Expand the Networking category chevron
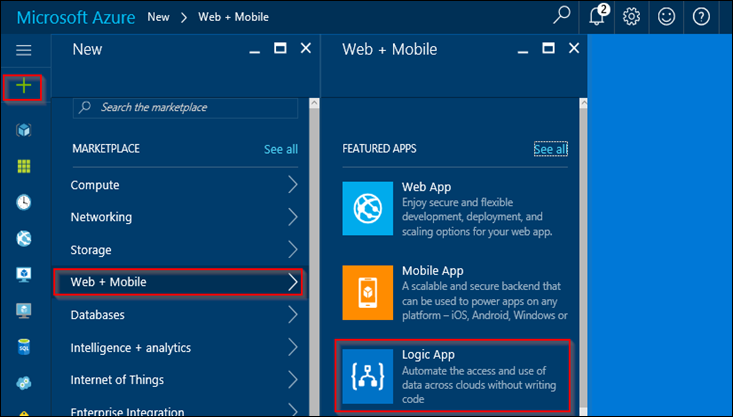The width and height of the screenshot is (733, 417). click(x=293, y=217)
